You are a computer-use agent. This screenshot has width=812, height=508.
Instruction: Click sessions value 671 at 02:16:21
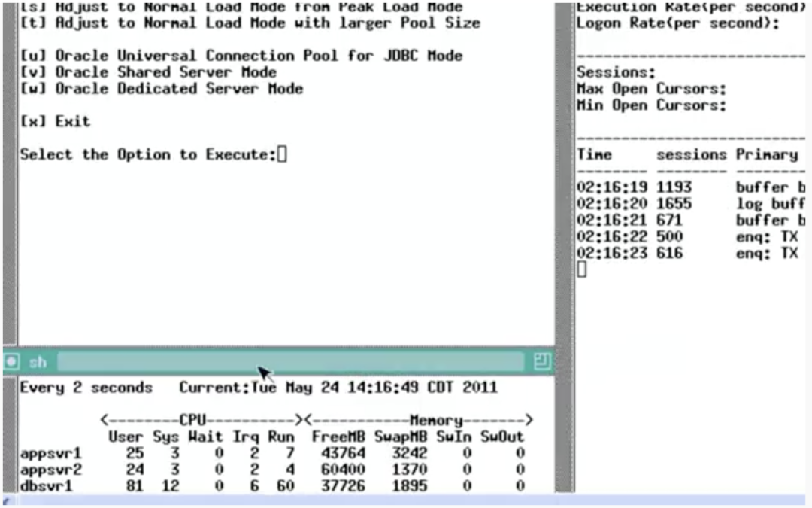point(670,221)
